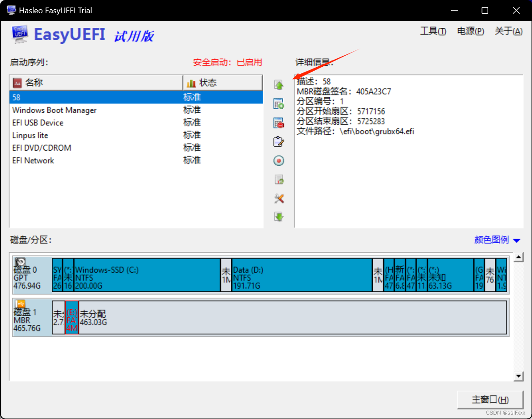Click the disk list scroll up arrow
Image resolution: width=532 pixels, height=419 pixels.
tap(519, 257)
